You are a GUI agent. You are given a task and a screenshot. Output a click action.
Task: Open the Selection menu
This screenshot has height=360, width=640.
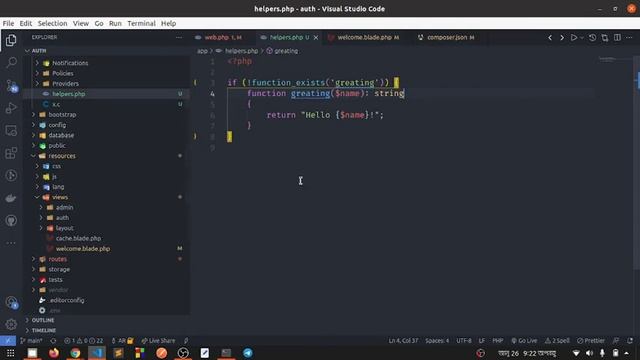(x=52, y=23)
